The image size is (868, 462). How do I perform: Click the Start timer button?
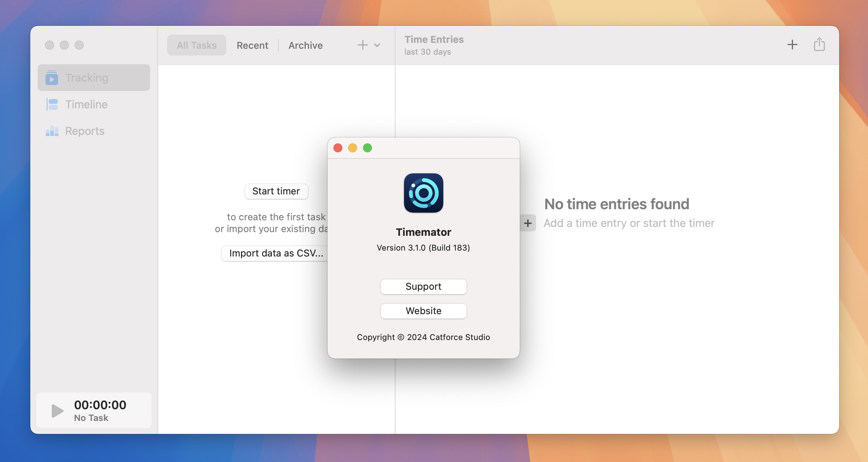click(x=276, y=191)
